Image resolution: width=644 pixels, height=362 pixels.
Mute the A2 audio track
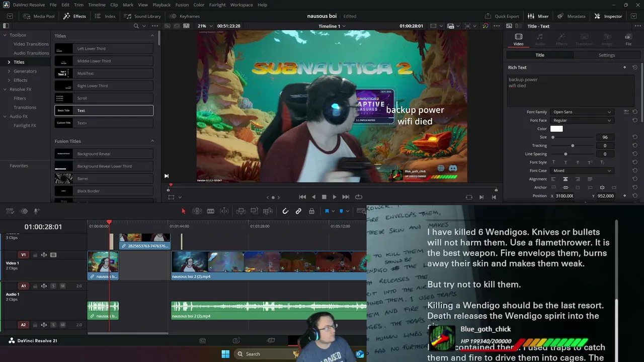point(62,325)
